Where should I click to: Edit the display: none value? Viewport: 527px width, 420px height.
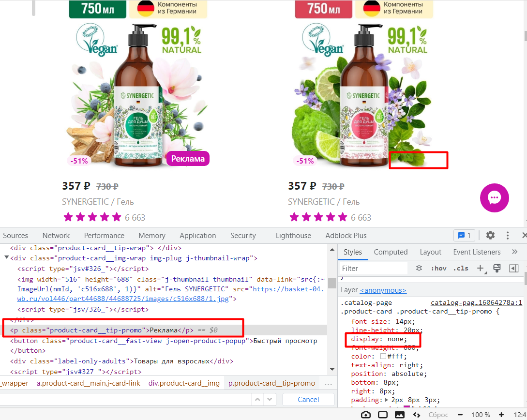[395, 339]
